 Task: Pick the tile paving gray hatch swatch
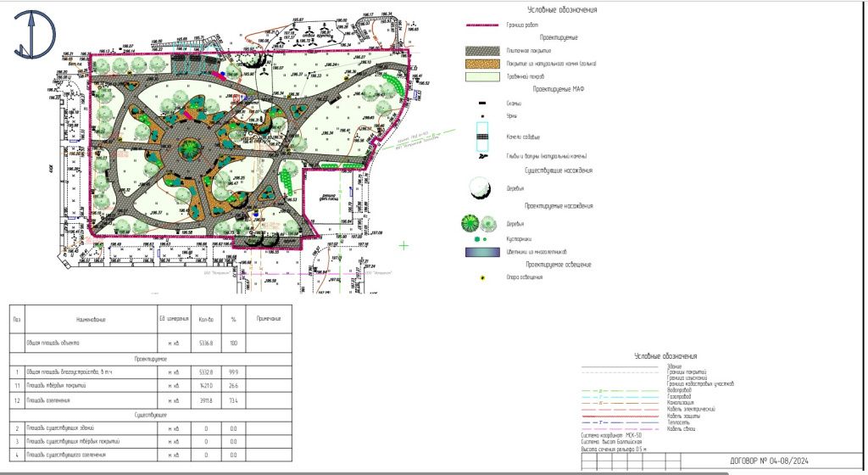point(482,51)
